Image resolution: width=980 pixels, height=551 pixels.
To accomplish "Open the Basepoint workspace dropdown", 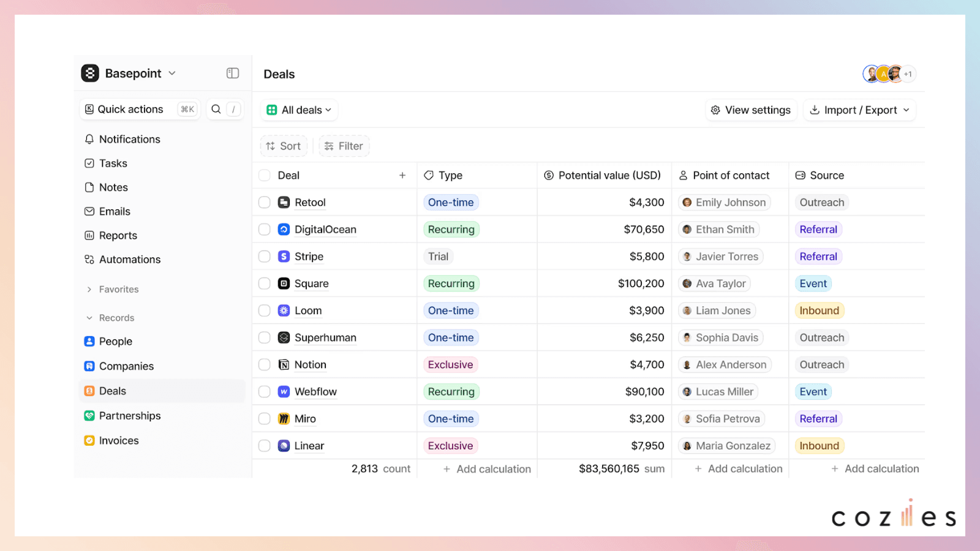I will 172,73.
